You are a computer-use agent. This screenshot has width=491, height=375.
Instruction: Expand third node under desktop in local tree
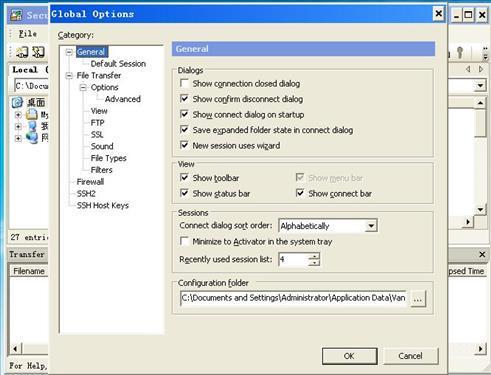coord(18,138)
